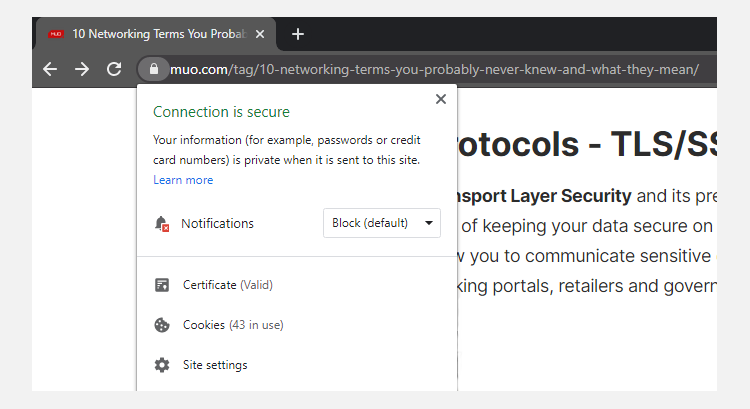Click the certificate icon
The width and height of the screenshot is (750, 409).
click(x=162, y=285)
